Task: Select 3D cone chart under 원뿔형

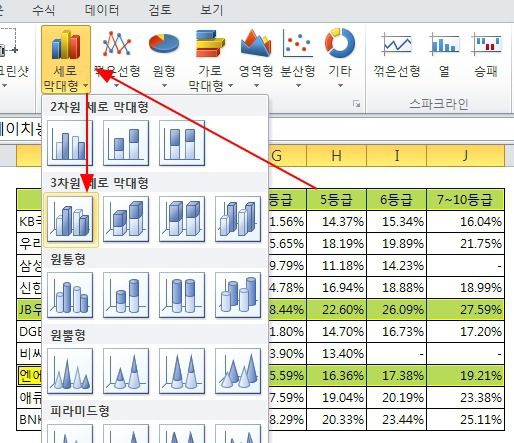Action: [238, 371]
